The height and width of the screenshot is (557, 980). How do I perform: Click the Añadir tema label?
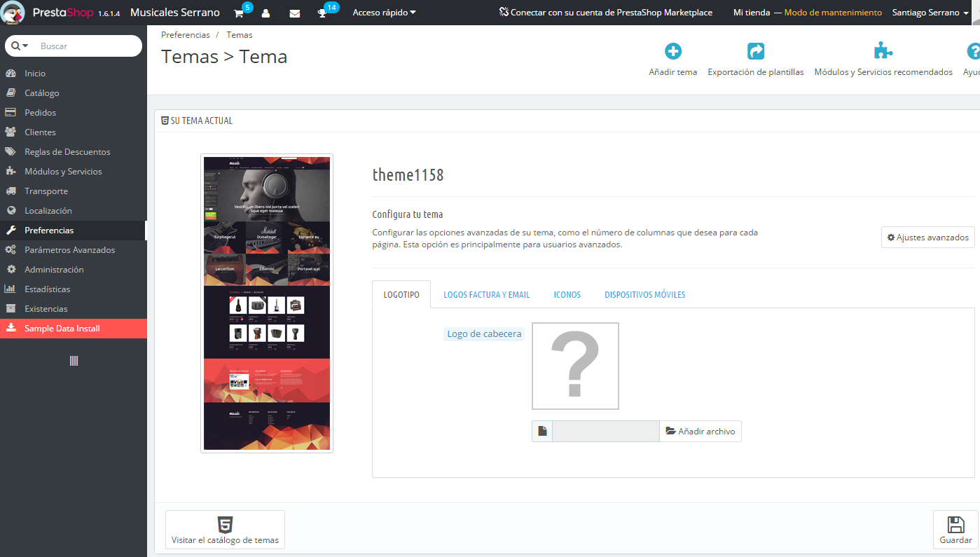673,72
